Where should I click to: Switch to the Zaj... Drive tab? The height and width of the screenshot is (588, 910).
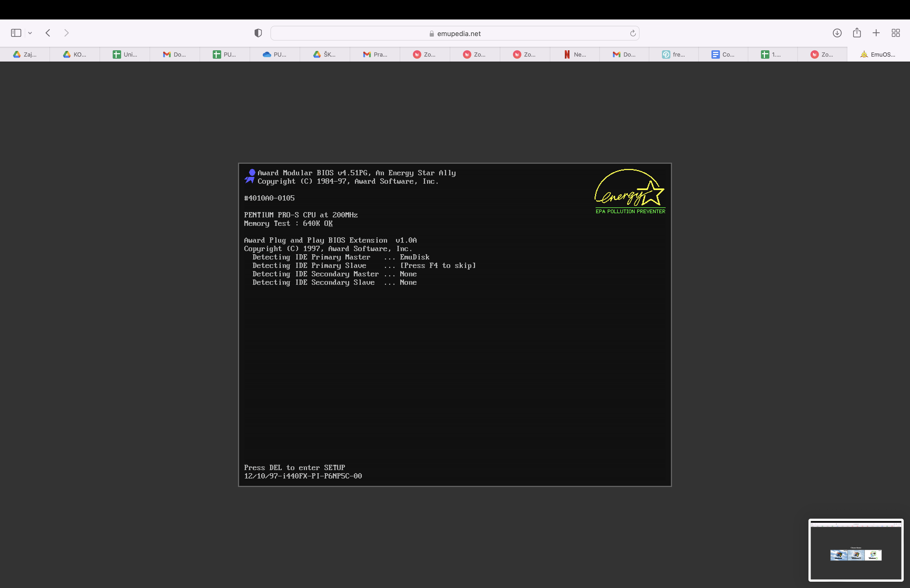coord(25,54)
